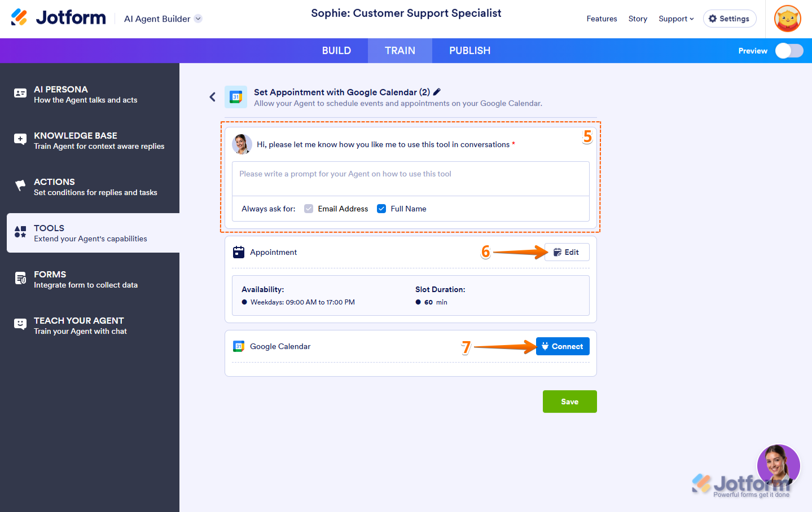This screenshot has height=512, width=812.
Task: Click the Connect button for Google Calendar
Action: [563, 346]
